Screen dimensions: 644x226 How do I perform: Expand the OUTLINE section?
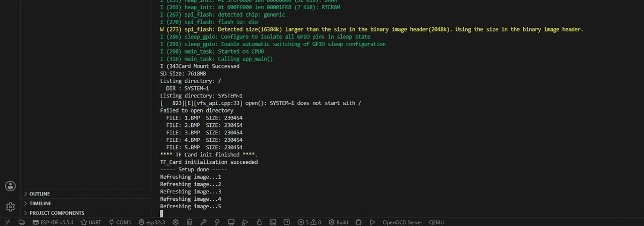tap(86, 194)
